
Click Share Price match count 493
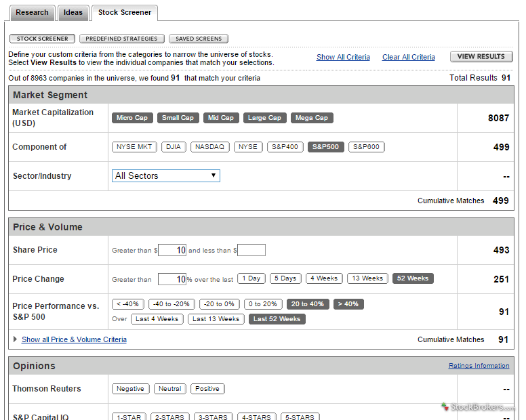pos(501,250)
